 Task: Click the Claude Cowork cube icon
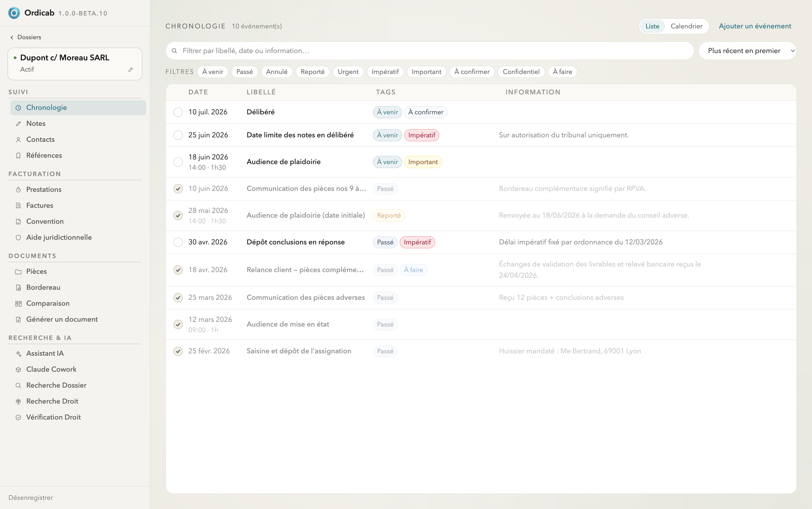click(x=19, y=370)
